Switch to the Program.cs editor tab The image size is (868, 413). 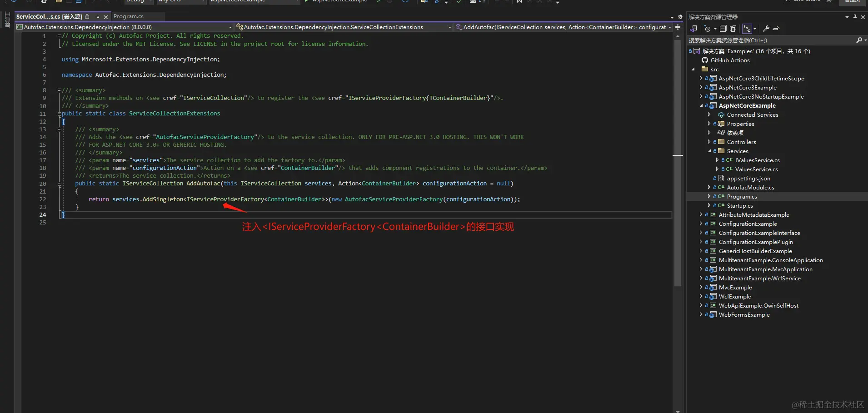click(128, 16)
